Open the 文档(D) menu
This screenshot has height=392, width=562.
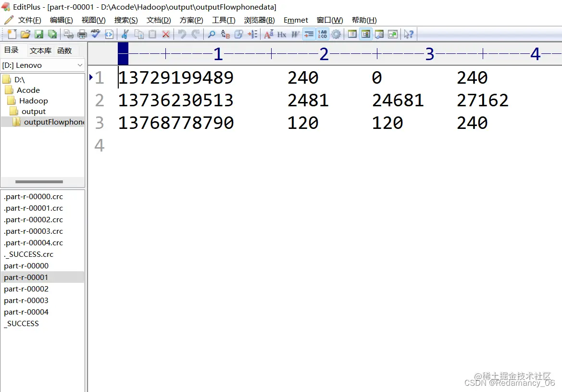159,20
